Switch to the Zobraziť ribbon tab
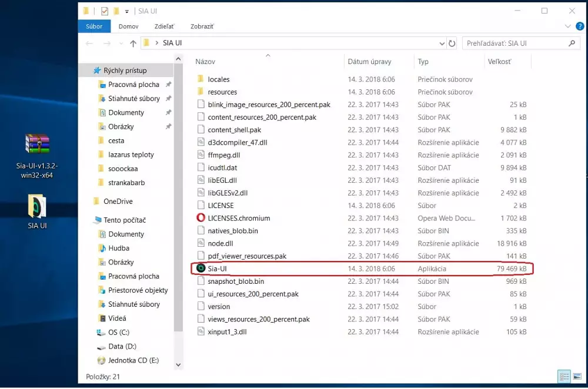This screenshot has width=588, height=389. 202,26
